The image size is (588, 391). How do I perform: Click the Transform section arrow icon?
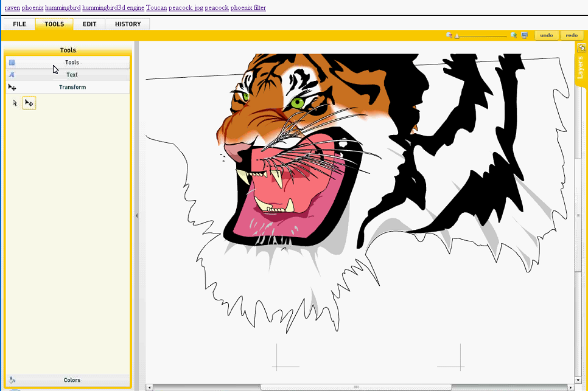(12, 88)
